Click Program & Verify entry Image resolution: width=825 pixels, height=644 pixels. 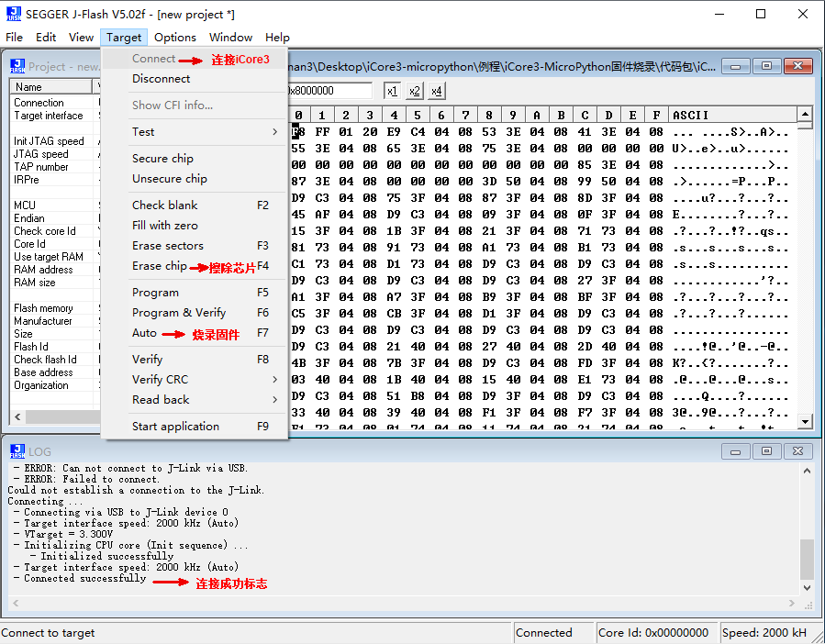(178, 313)
